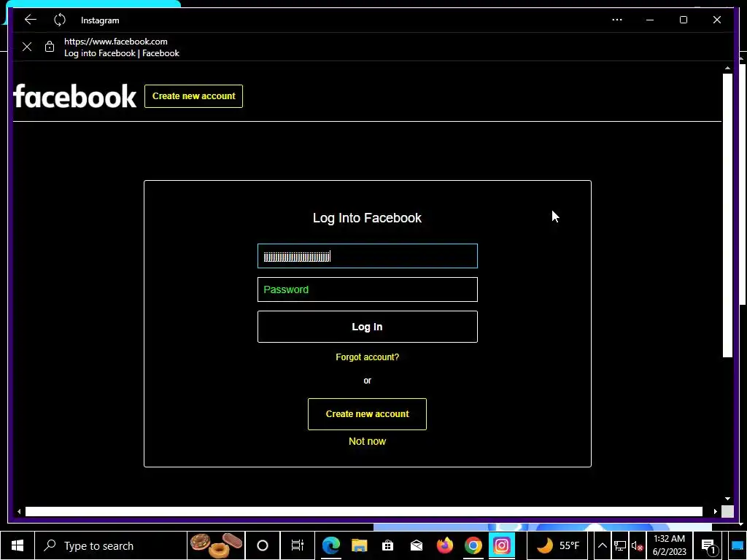The height and width of the screenshot is (560, 747).
Task: Click the Password field
Action: (368, 289)
